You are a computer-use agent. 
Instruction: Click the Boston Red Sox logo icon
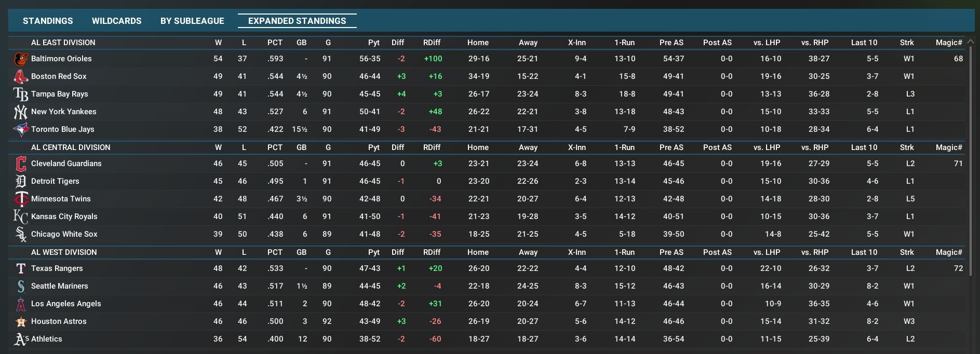21,77
